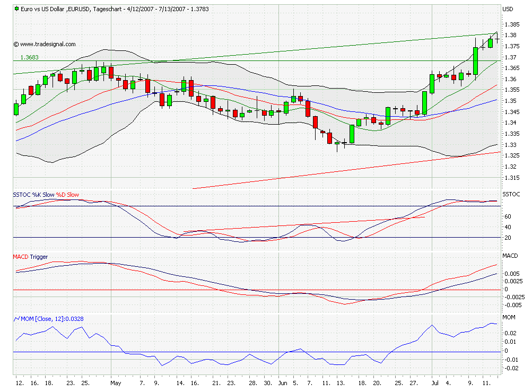
Task: Select the chart title 'Euro vs US Dollar ,EURUSD, Tageschart'
Action: pos(72,9)
